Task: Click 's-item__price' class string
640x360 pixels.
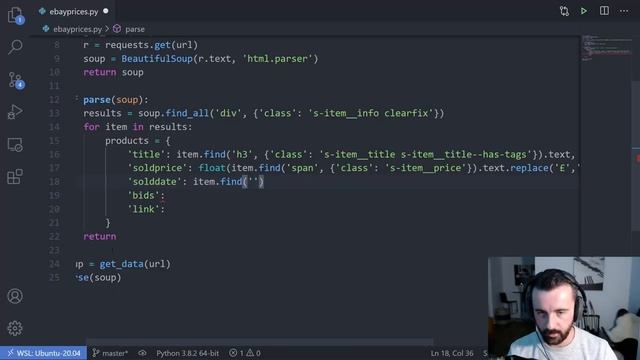Action: click(426, 168)
